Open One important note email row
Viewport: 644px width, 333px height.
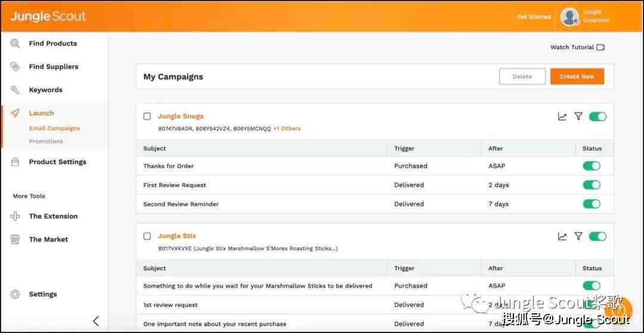pos(374,324)
